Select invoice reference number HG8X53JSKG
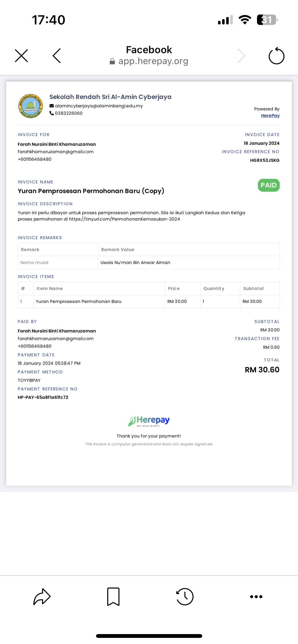The image size is (298, 644). coord(265,160)
